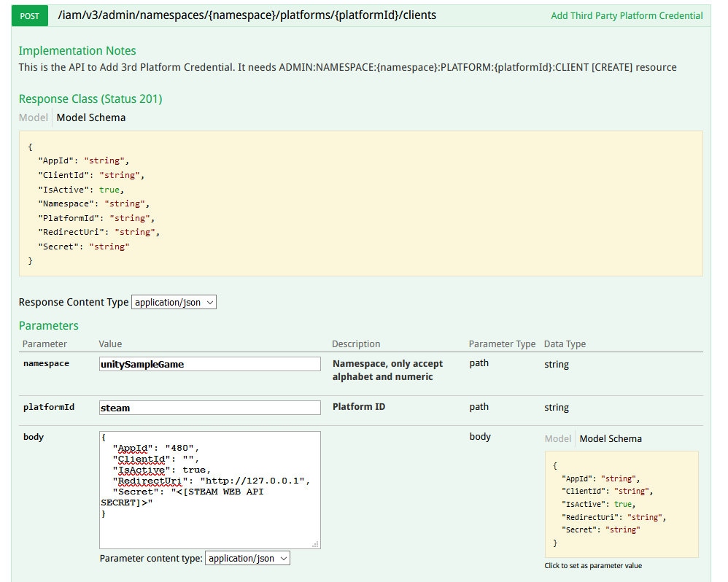The height and width of the screenshot is (582, 728).
Task: Switch to Model tab in body Data Type
Action: click(x=557, y=438)
